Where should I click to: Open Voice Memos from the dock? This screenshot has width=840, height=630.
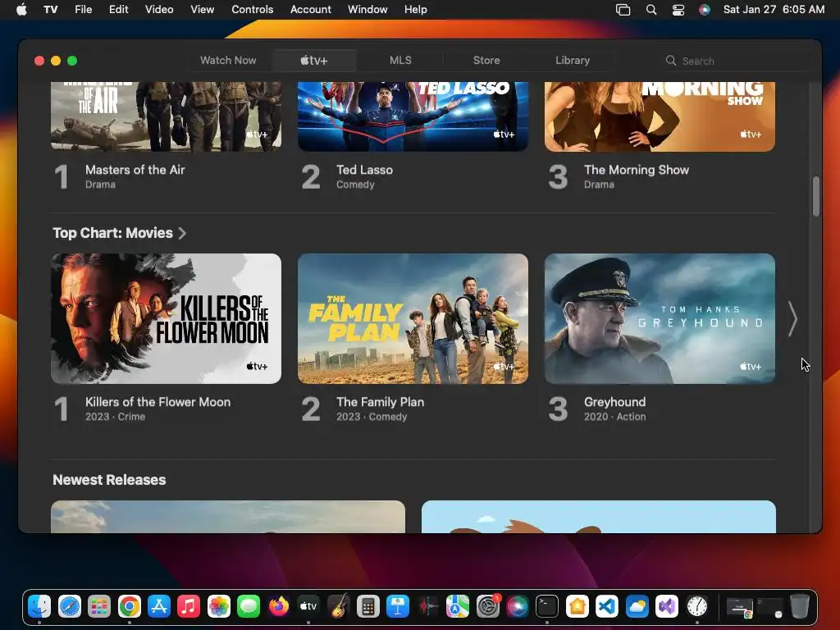(427, 606)
